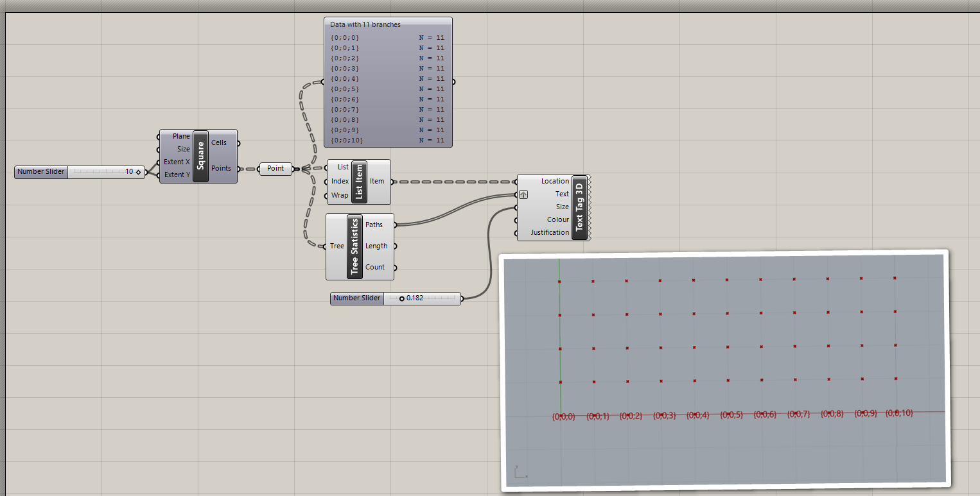Click the Colour input
980x496 pixels.
tap(559, 220)
